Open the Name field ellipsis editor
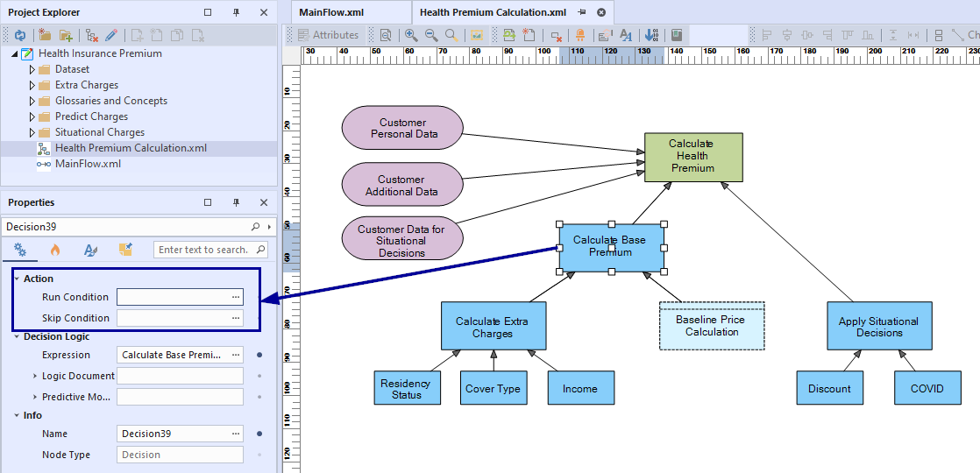 (236, 434)
